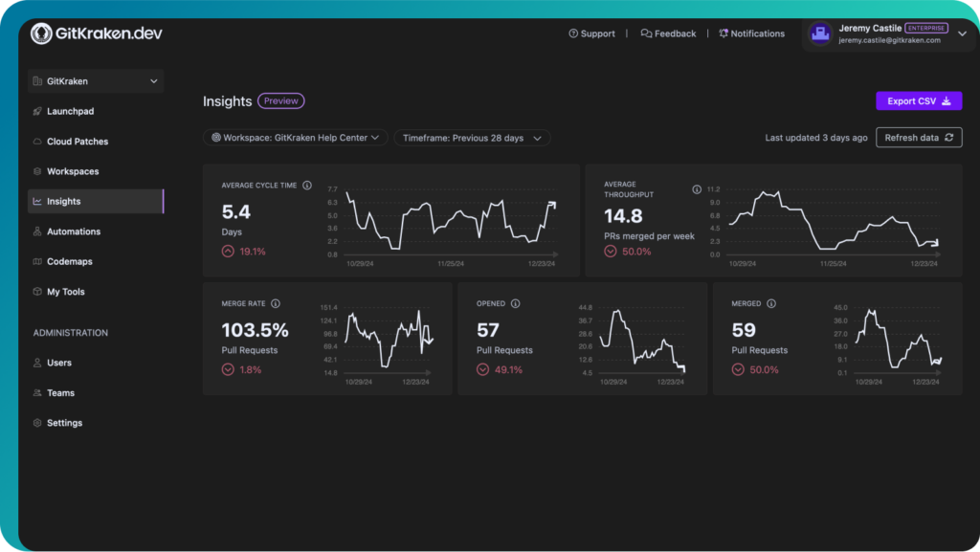Click the Workspaces stack icon
Viewport: 980px width, 552px height.
point(37,171)
